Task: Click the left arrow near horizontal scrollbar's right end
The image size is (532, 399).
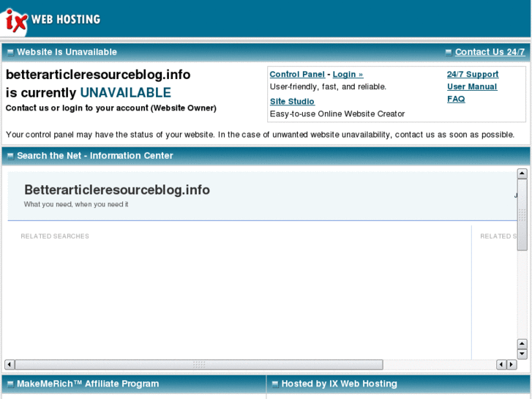Action: [x=501, y=365]
